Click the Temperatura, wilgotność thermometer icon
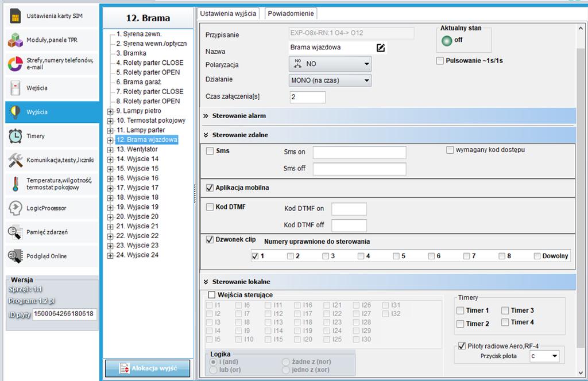This screenshot has height=381, width=588. (x=15, y=184)
